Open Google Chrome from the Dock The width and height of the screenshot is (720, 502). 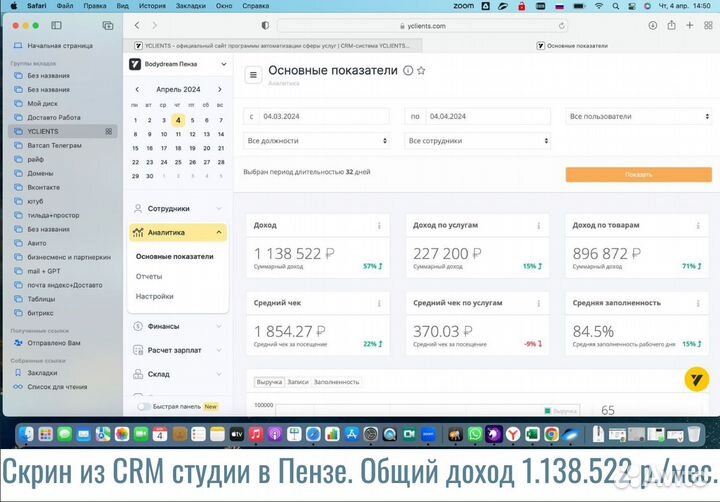click(551, 434)
